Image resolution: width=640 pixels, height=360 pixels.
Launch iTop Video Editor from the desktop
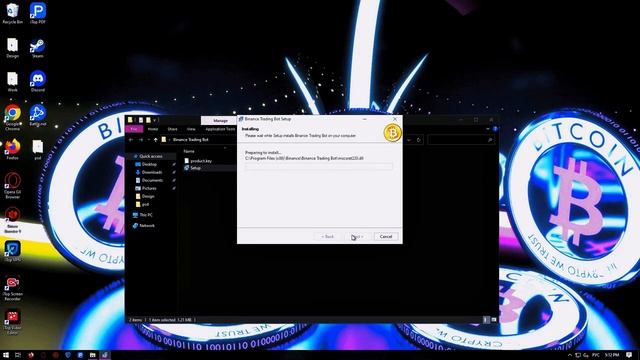click(x=12, y=322)
